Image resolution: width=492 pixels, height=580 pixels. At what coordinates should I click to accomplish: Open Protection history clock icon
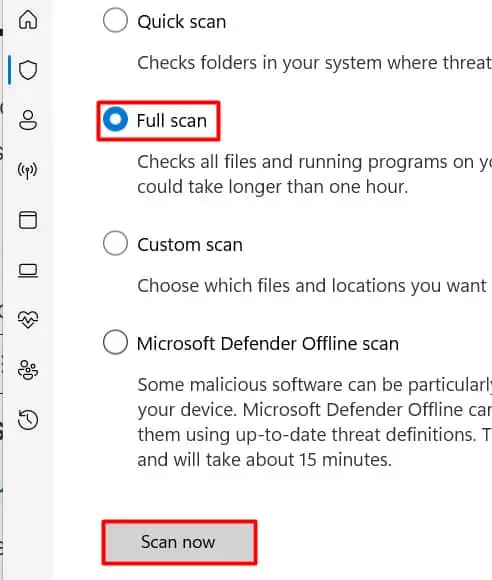(x=28, y=420)
